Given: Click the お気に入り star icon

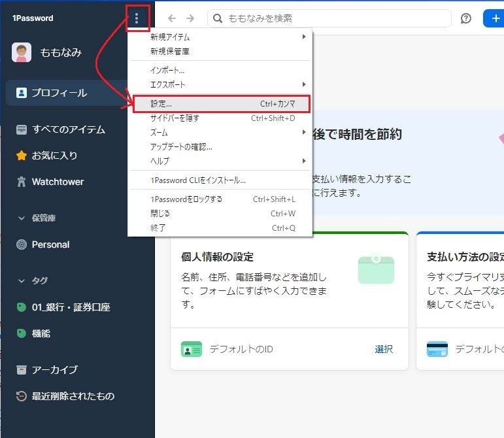Looking at the screenshot, I should point(22,156).
